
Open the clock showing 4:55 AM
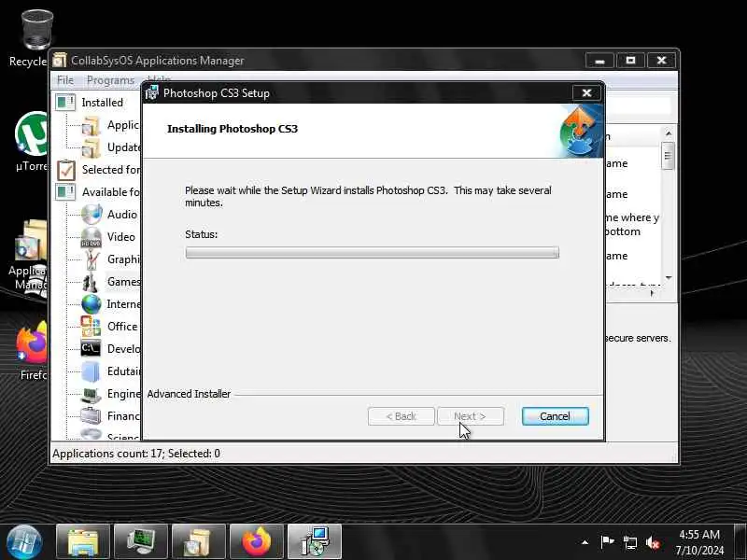tap(698, 542)
